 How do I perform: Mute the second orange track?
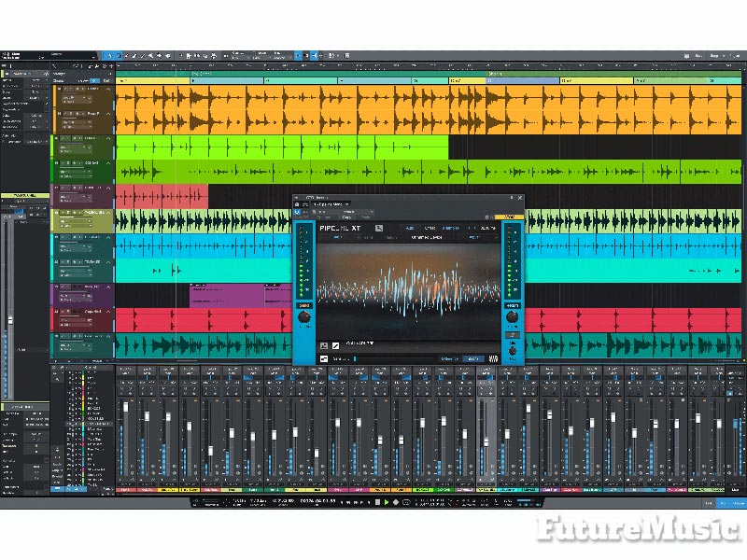pyautogui.click(x=64, y=114)
